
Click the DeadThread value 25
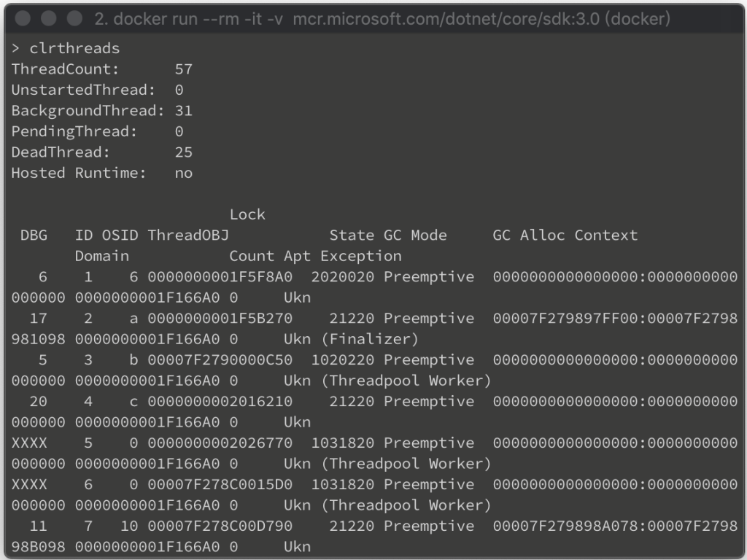point(183,152)
